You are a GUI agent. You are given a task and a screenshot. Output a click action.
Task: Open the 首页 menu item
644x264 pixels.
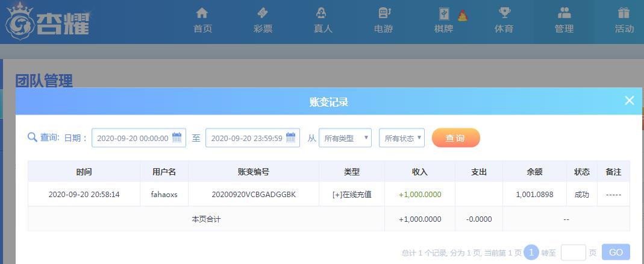[202, 29]
